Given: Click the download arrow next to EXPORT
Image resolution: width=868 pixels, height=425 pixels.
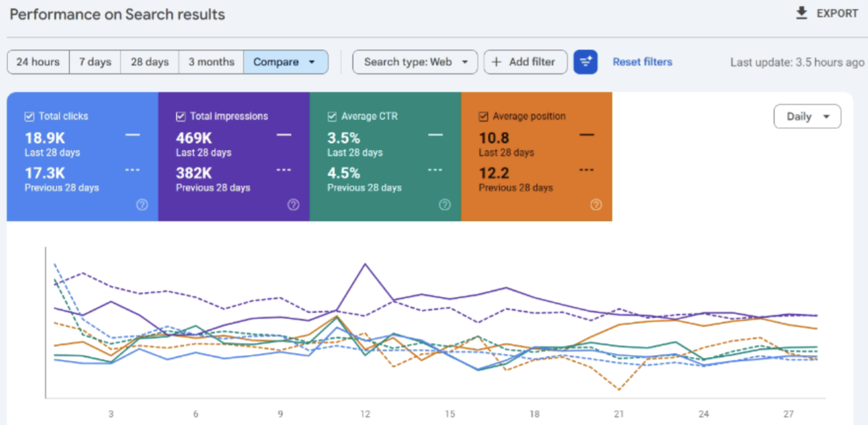Looking at the screenshot, I should coord(800,12).
